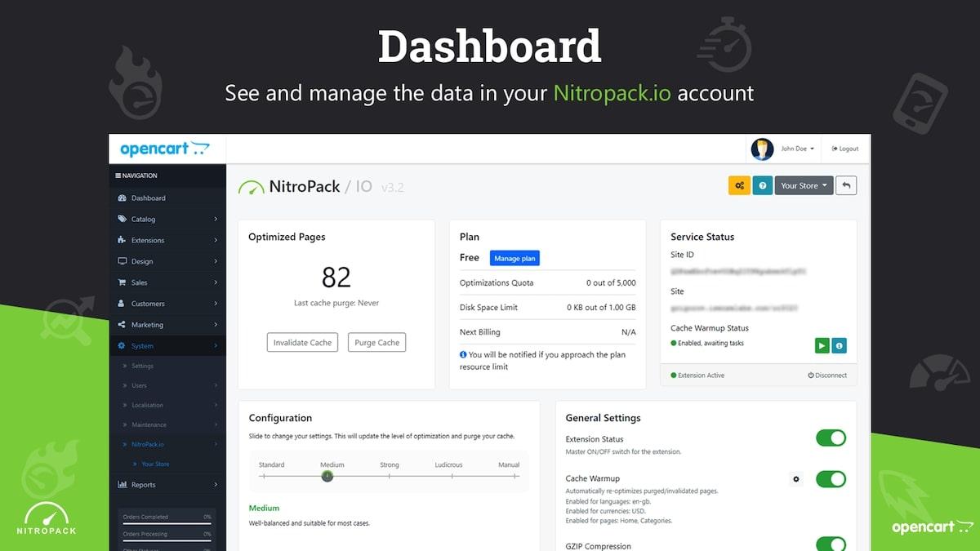Viewport: 980px width, 551px height.
Task: Expand the Extensions menu chevron
Action: (x=216, y=240)
